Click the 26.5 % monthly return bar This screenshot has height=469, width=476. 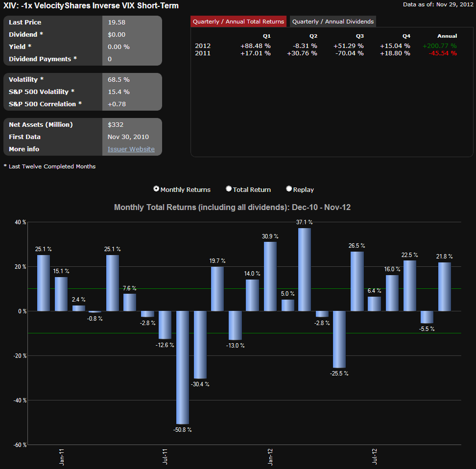(x=357, y=281)
